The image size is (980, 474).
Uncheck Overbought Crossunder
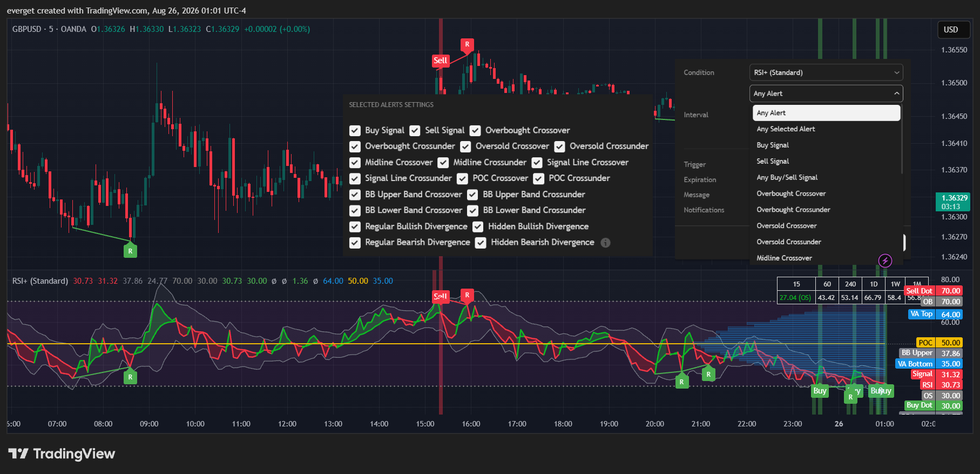pyautogui.click(x=355, y=146)
